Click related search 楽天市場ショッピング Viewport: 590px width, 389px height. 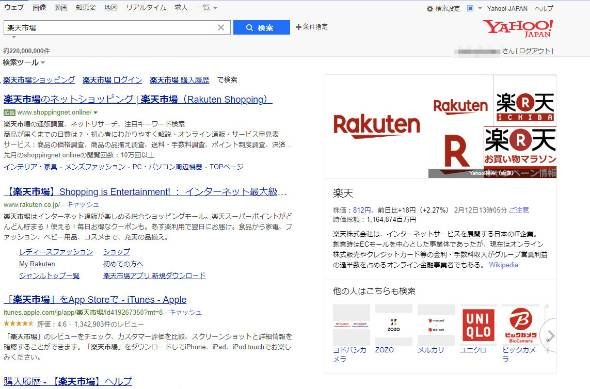point(39,80)
